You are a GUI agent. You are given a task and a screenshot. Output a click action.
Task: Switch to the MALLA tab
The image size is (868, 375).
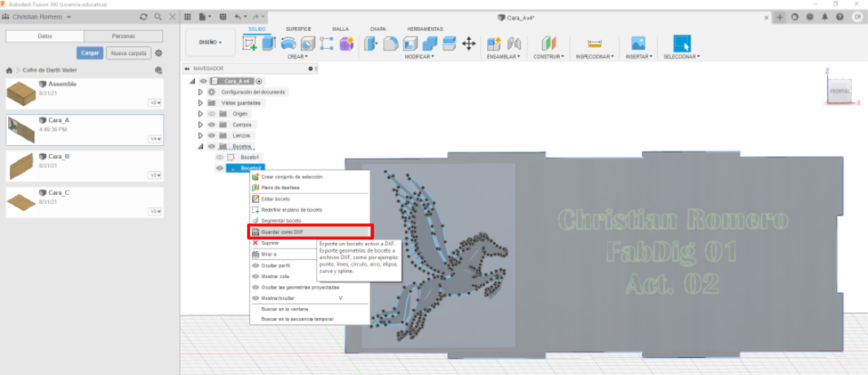pos(341,29)
